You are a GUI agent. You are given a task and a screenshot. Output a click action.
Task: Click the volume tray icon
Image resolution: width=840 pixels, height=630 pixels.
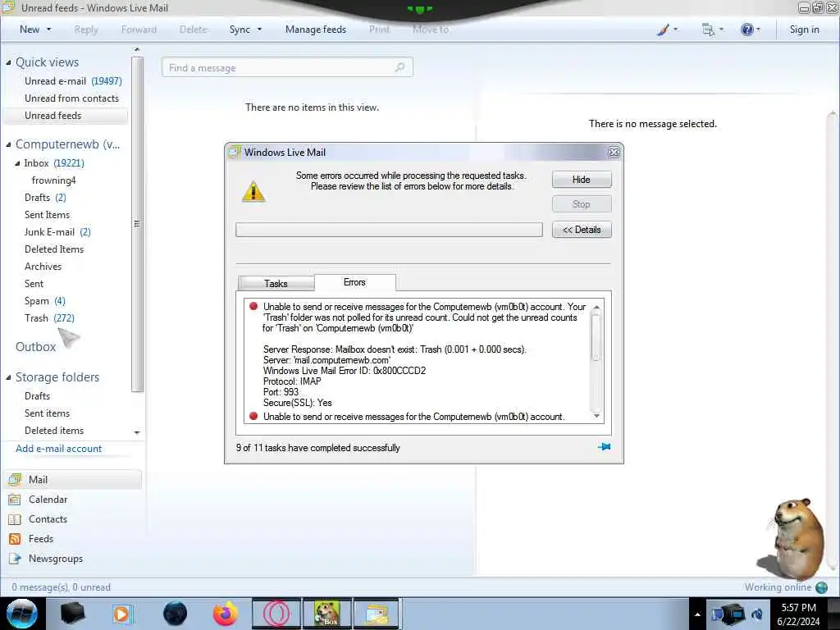click(757, 614)
